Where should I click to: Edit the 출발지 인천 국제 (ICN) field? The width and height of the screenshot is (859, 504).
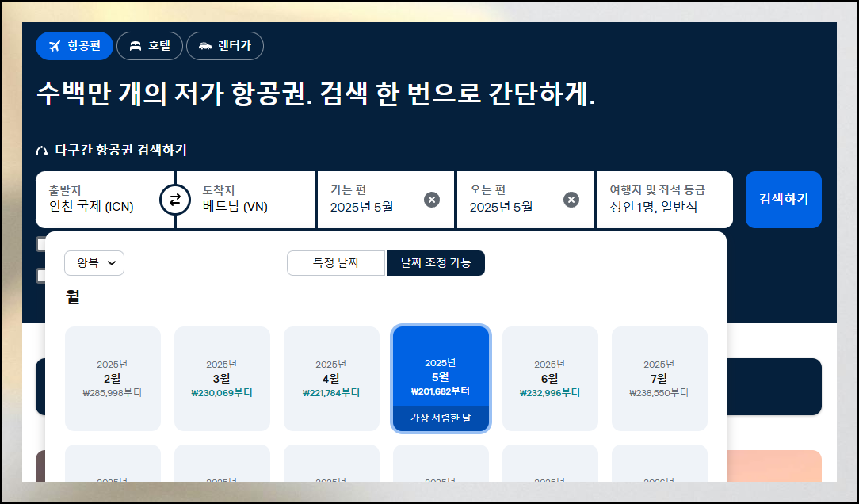coord(104,200)
